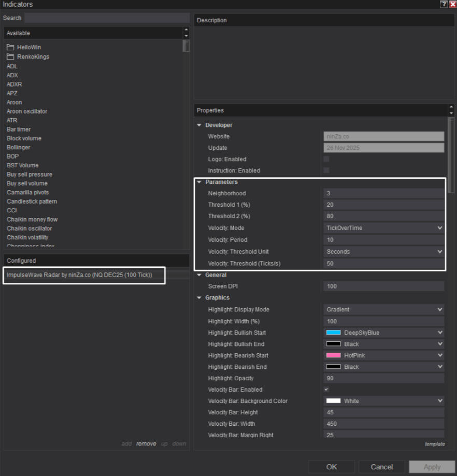The width and height of the screenshot is (457, 476).
Task: Uncheck the Velocity Bar: Enabled checkbox
Action: (x=326, y=390)
